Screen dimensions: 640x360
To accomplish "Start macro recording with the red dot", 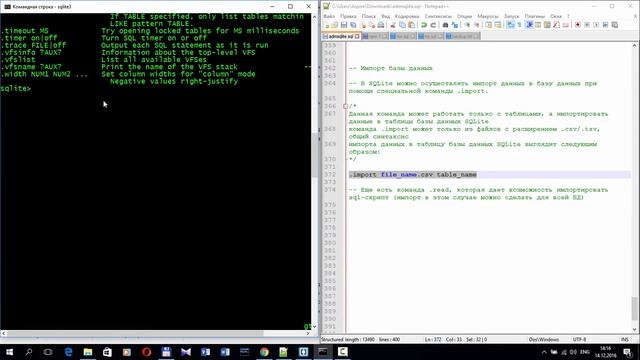I will pos(578,25).
